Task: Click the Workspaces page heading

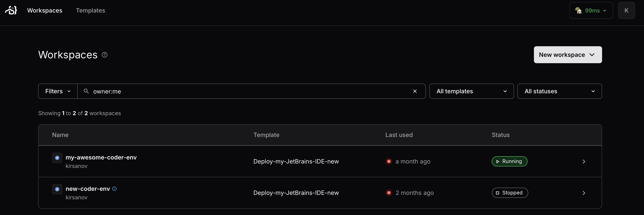Action: point(68,54)
